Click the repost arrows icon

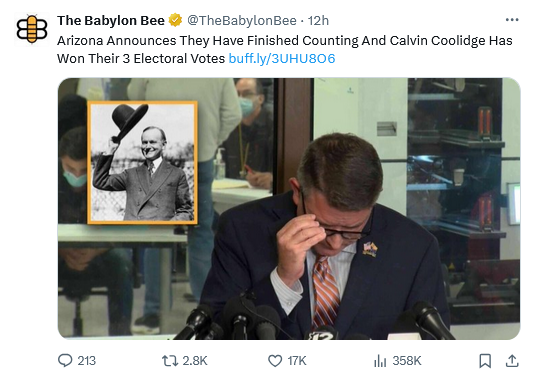(170, 361)
